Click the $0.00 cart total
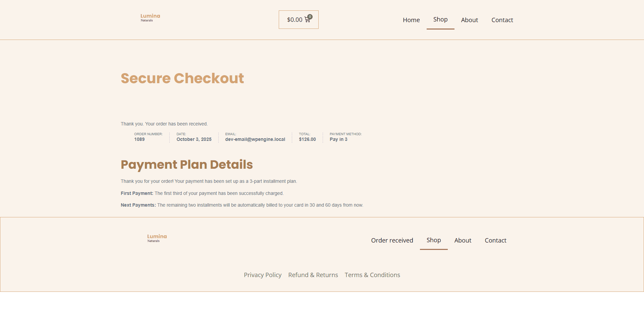The width and height of the screenshot is (644, 317). 294,20
